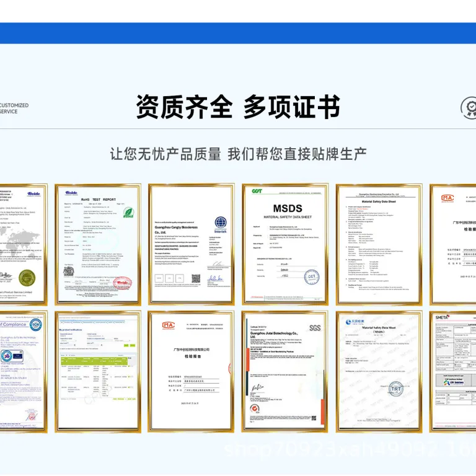Click 'MATERIAL SAFETY DATA SHEET' subtitle

[x=288, y=217]
